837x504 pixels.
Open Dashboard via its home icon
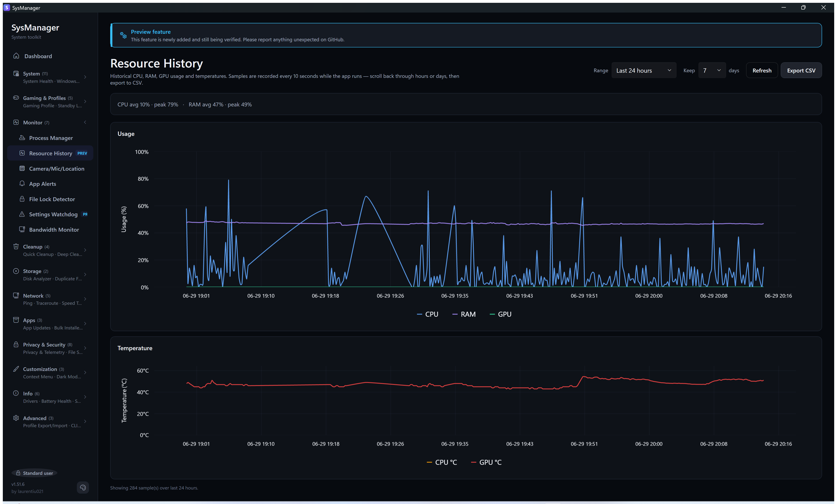coord(16,56)
